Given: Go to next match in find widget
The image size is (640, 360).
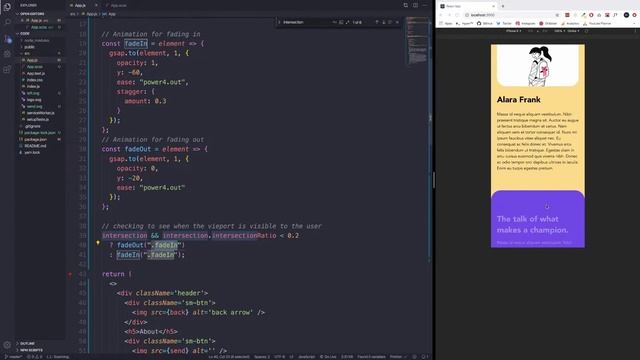Looking at the screenshot, I should (x=384, y=22).
